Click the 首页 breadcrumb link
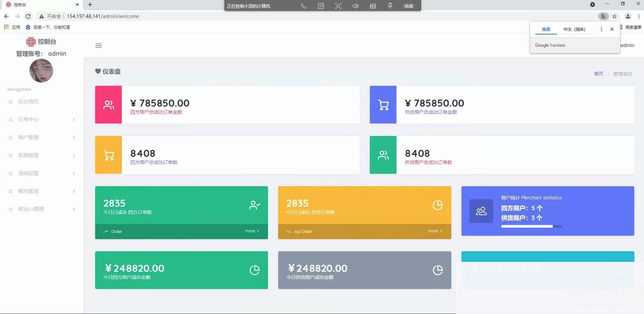Image resolution: width=644 pixels, height=314 pixels. tap(598, 74)
